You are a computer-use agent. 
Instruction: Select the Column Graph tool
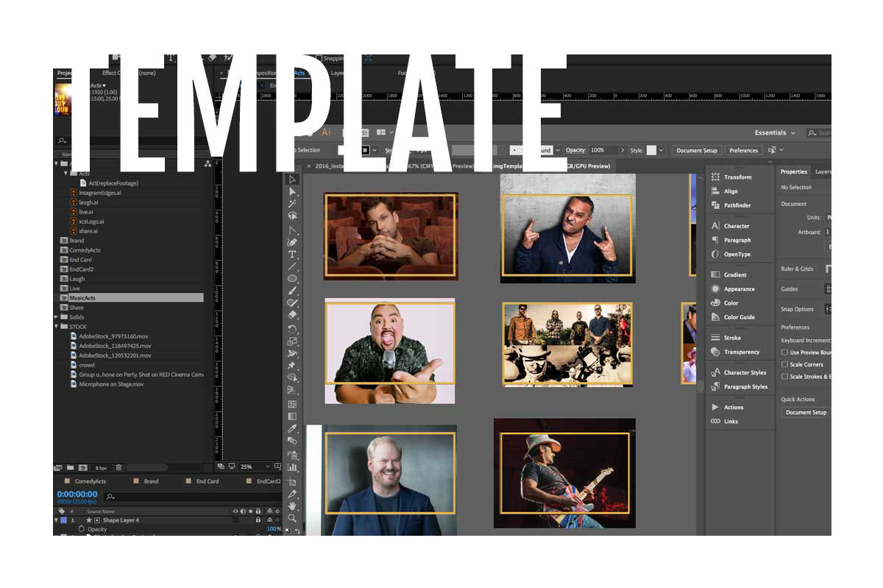click(x=292, y=467)
